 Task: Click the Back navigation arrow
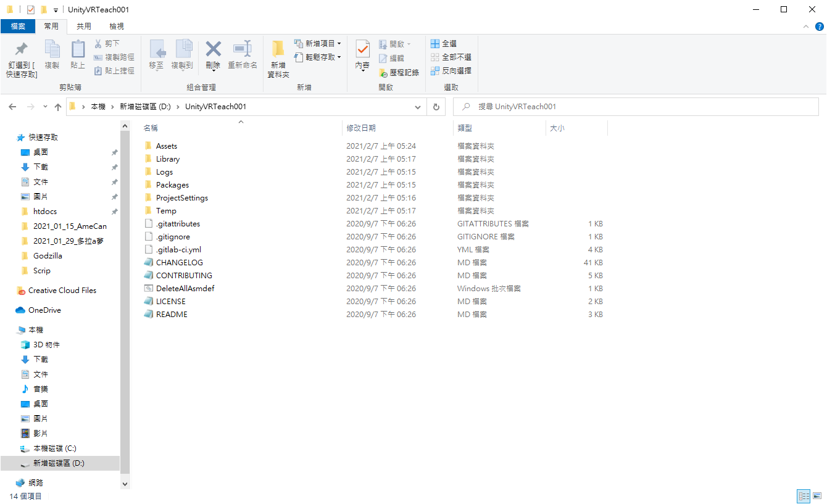[x=12, y=107]
